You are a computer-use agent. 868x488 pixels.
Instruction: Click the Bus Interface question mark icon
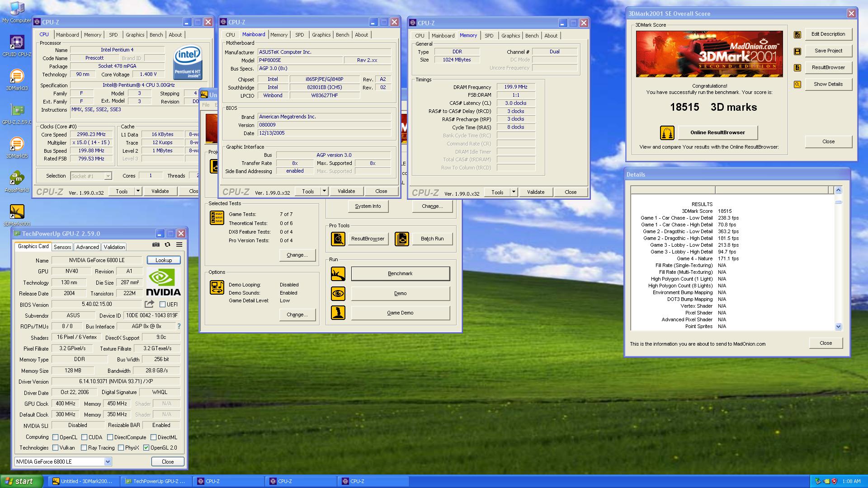coord(179,326)
